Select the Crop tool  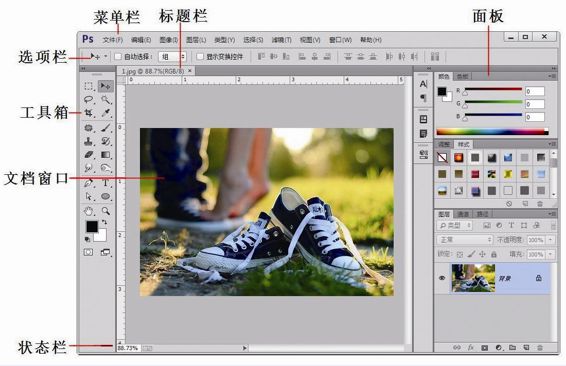tap(89, 113)
